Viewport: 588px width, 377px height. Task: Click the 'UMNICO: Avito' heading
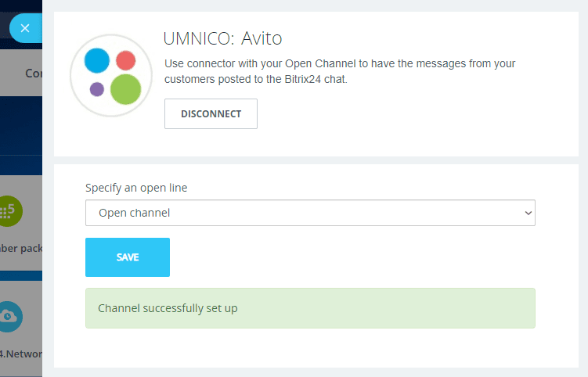222,38
